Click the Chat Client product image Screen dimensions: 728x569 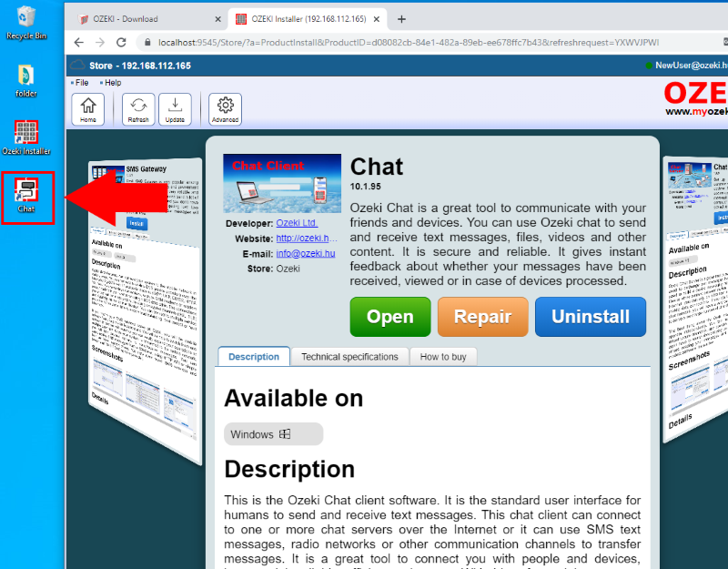tap(282, 184)
